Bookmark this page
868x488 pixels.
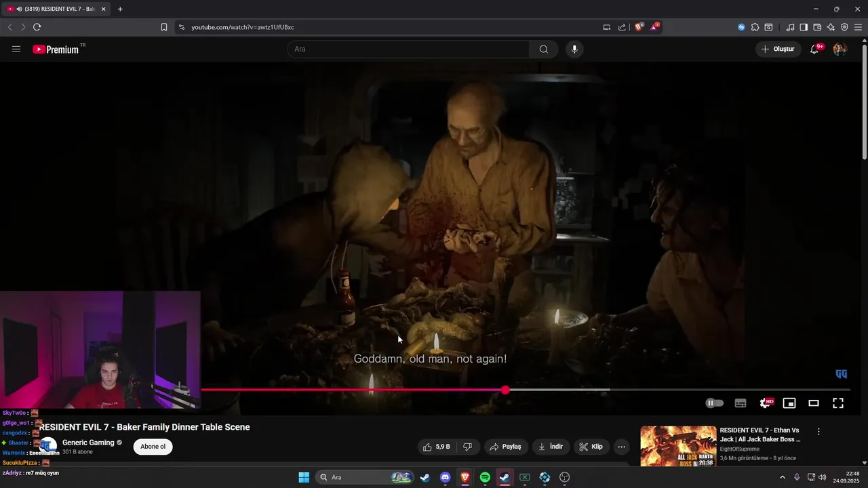[x=164, y=27]
